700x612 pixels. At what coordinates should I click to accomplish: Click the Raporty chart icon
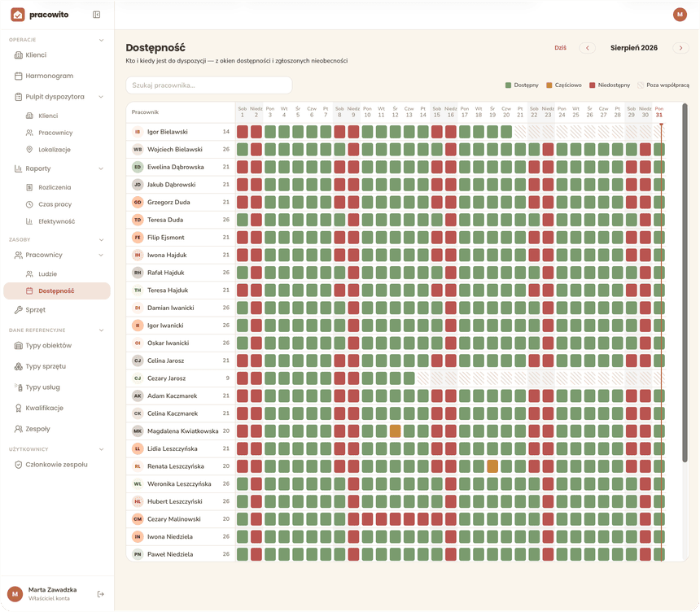(18, 168)
